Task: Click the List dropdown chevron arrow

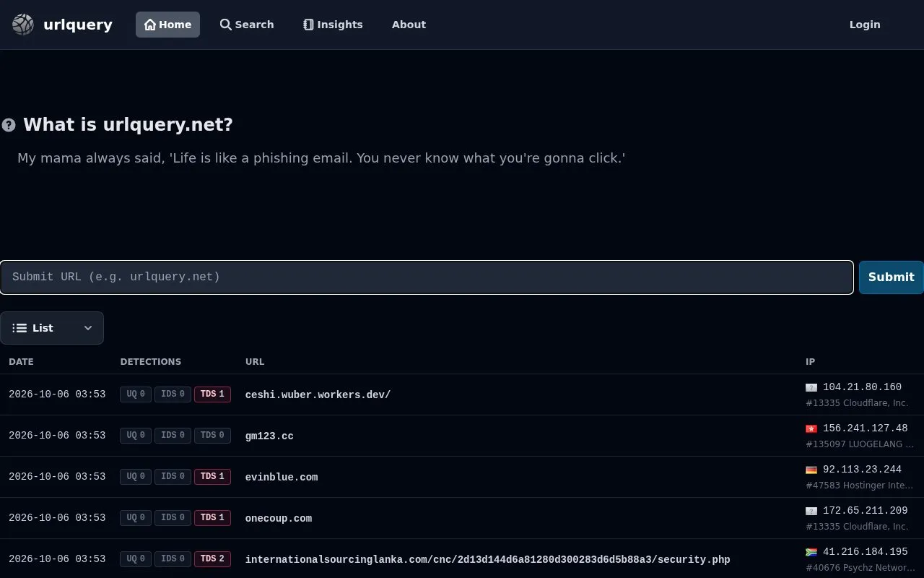Action: pyautogui.click(x=88, y=328)
